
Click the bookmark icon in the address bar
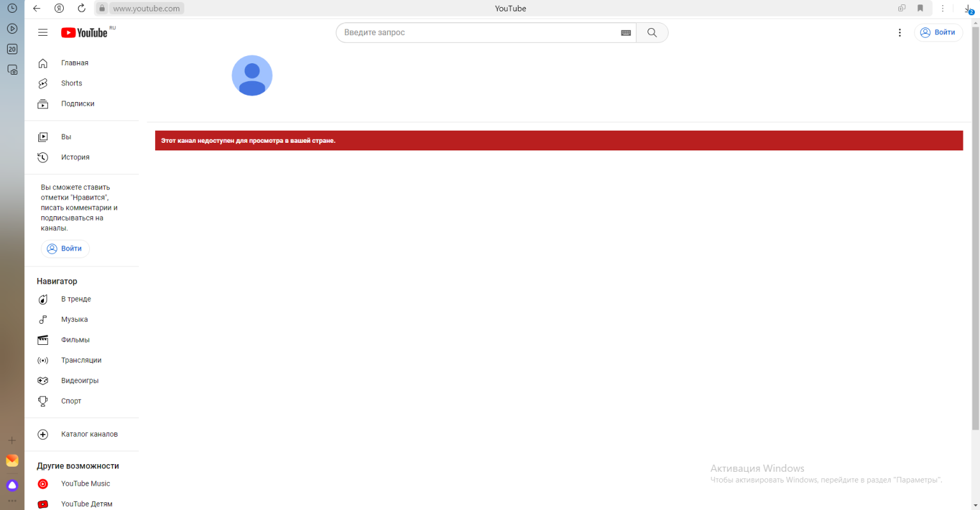pos(920,8)
